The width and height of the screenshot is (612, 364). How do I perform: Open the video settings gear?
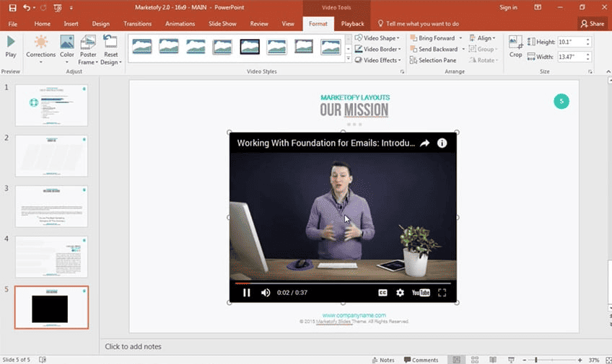[400, 293]
